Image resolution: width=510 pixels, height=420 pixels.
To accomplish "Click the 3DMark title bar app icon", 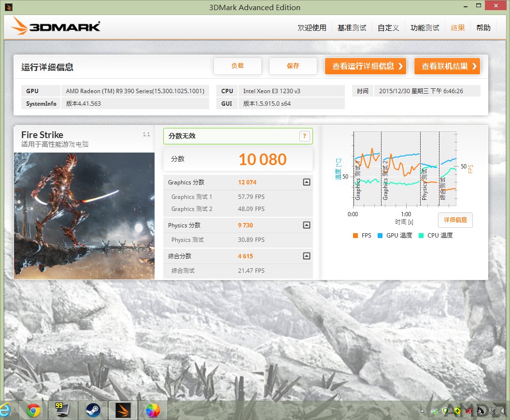I will pyautogui.click(x=9, y=7).
